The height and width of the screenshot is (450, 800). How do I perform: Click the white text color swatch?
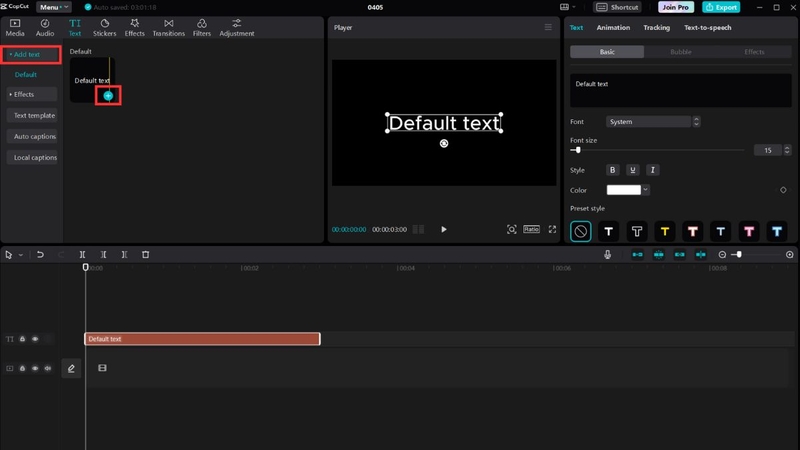tap(623, 190)
